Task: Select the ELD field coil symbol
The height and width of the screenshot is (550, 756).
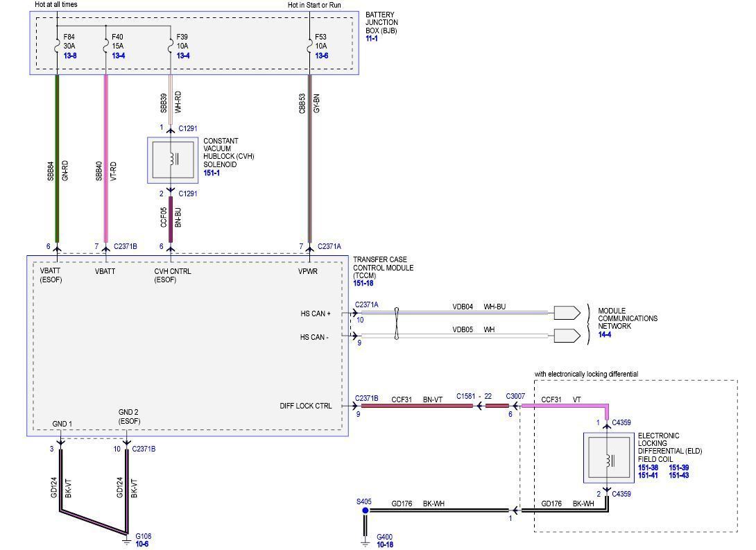Action: coord(608,459)
